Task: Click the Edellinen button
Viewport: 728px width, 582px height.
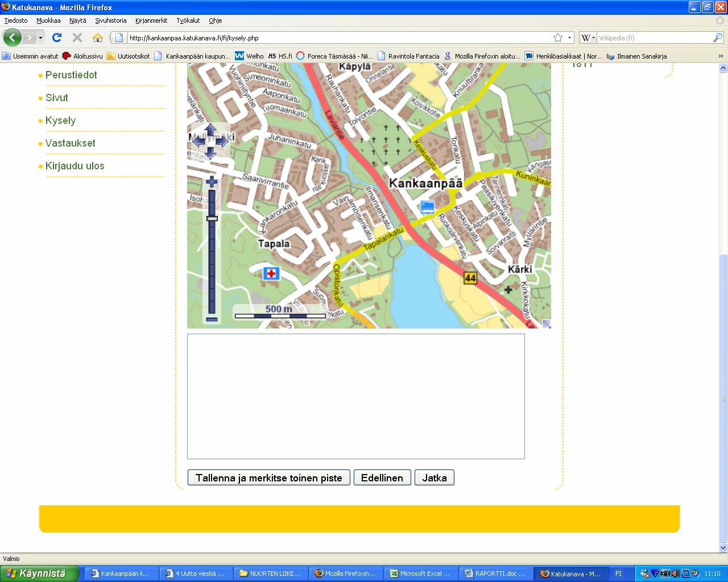Action: (382, 478)
